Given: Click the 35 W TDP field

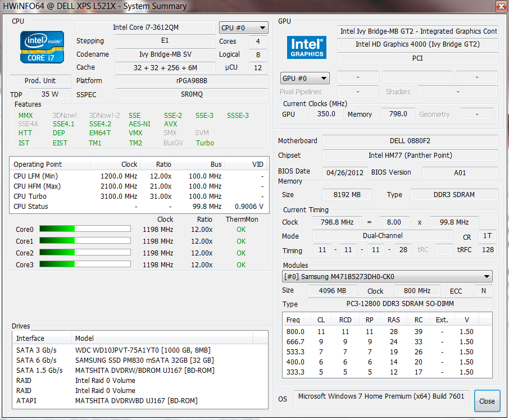Looking at the screenshot, I should point(50,94).
